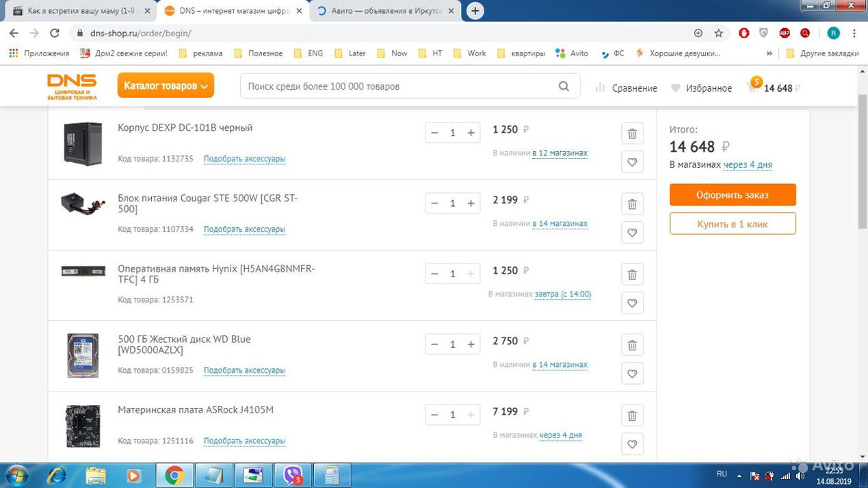Click the Оформить заказ button
This screenshot has width=868, height=488.
click(x=733, y=194)
